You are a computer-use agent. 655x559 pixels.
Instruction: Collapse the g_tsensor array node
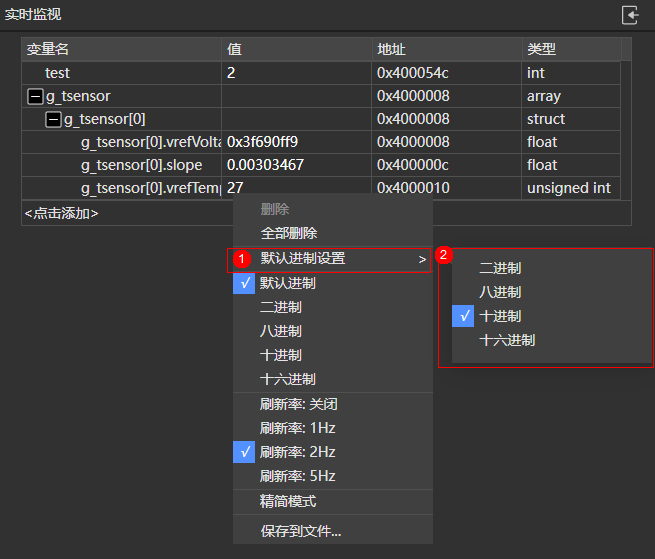tap(35, 97)
